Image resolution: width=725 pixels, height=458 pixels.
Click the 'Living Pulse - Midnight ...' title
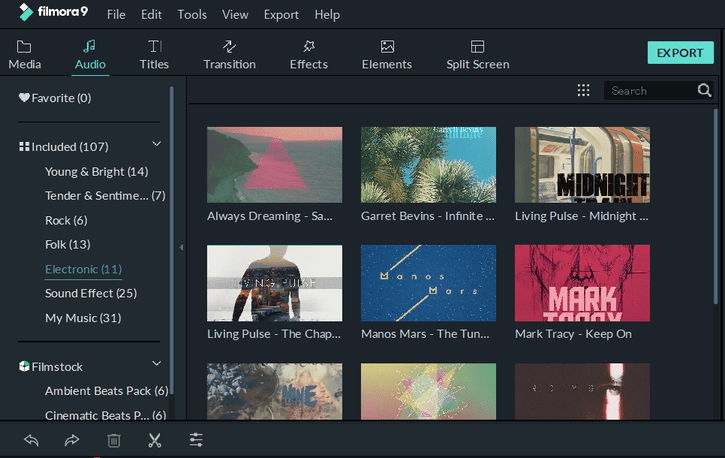coord(582,216)
